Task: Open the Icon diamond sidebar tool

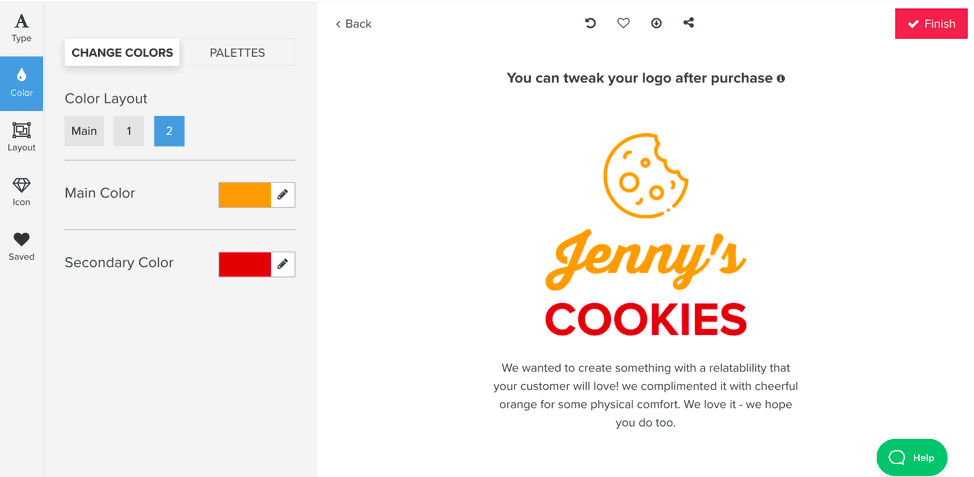Action: tap(21, 192)
